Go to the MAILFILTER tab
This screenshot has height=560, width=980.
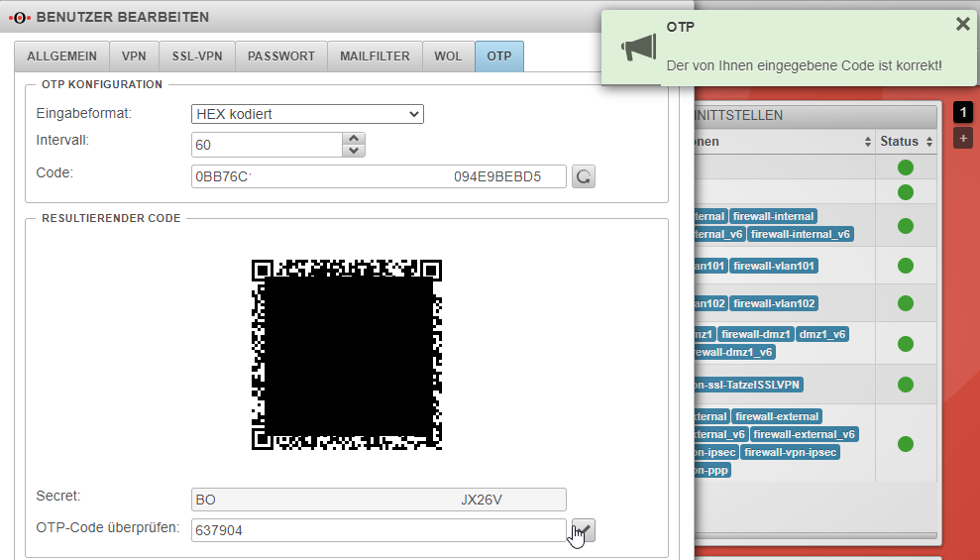tap(375, 56)
